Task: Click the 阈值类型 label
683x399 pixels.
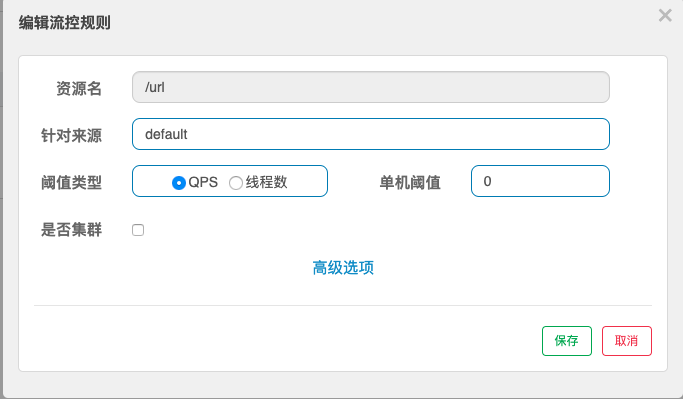Action: [x=71, y=183]
